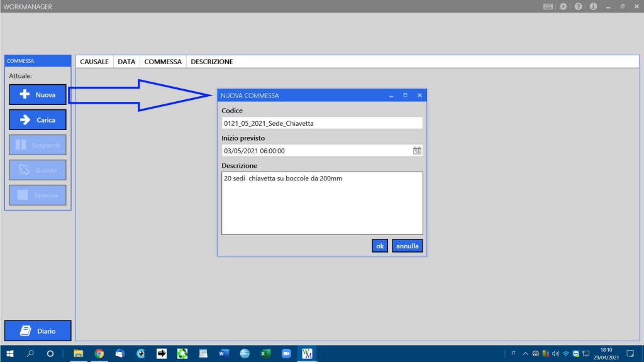644x362 pixels.
Task: Load a job with the Carica button
Action: [x=37, y=120]
